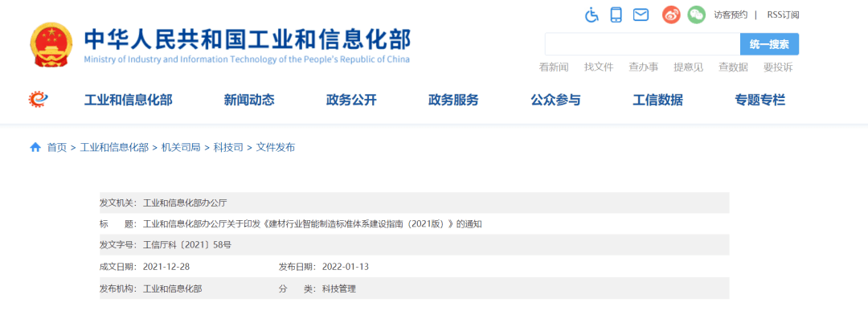Click the document number 工信厅科〔2021〕58号

(x=186, y=245)
